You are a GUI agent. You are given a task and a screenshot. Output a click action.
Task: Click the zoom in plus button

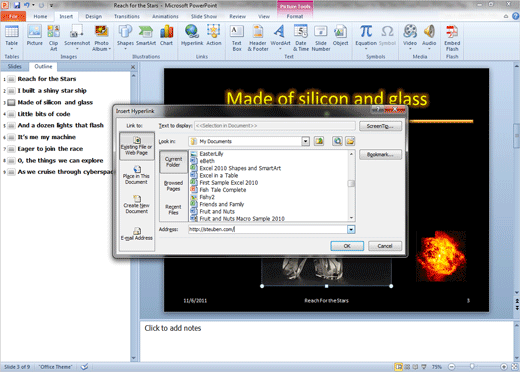[504, 367]
